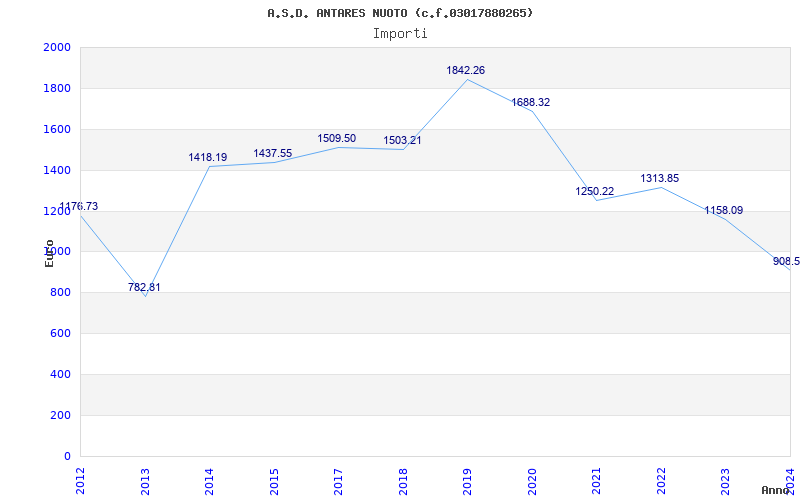Click the 782.81 data label for 2013
Viewport: 800px width, 500px height.
(144, 287)
